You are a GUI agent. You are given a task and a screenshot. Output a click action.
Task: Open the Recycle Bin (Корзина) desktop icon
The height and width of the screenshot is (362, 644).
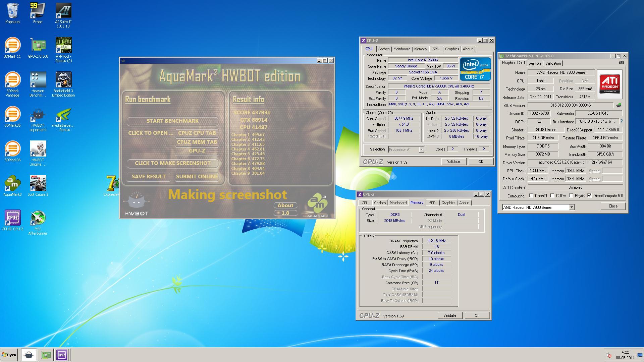(12, 13)
